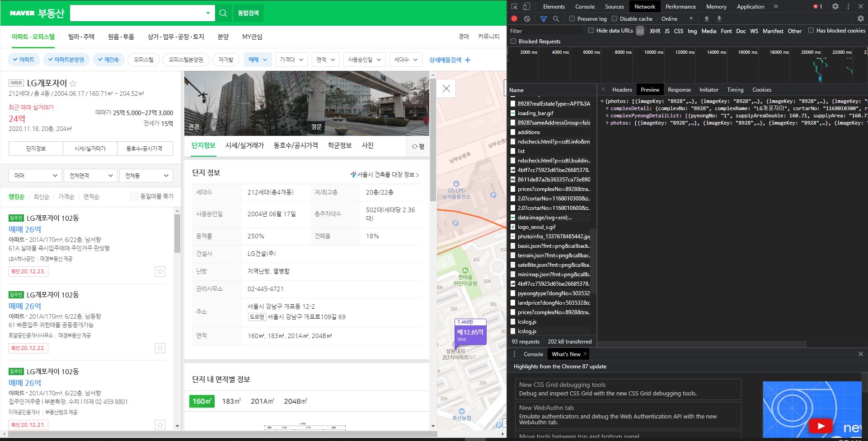Open the drawer three-dot menu

click(514, 354)
